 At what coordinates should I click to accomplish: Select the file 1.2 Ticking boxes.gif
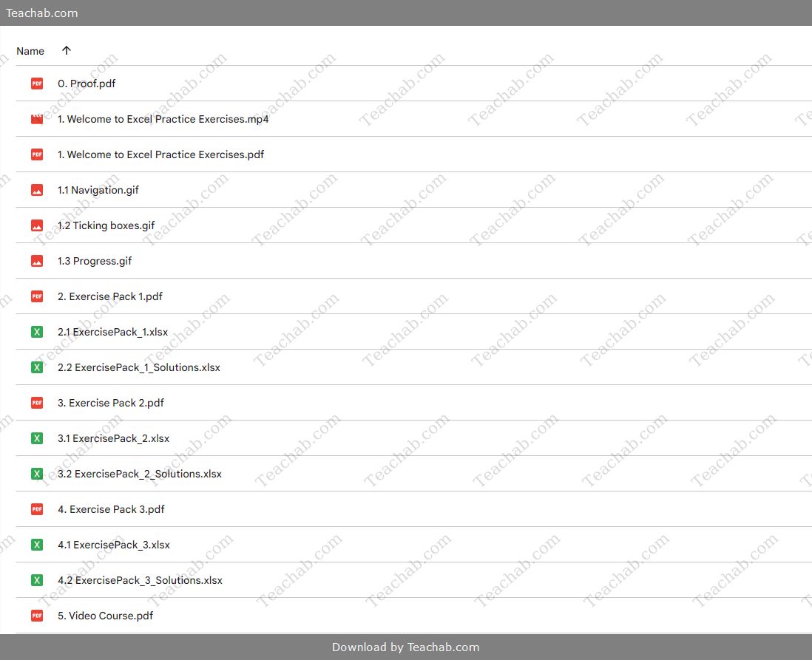(106, 225)
